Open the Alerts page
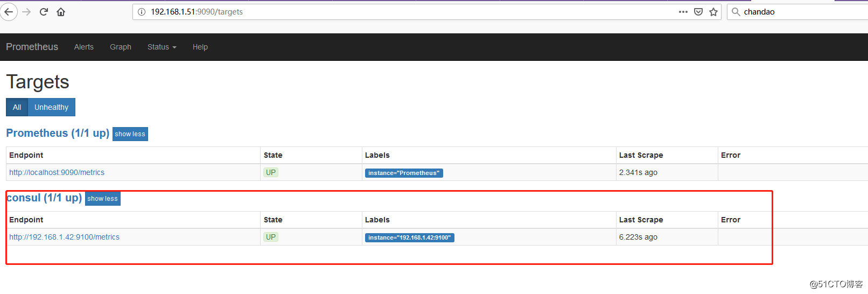The image size is (868, 294). click(84, 47)
